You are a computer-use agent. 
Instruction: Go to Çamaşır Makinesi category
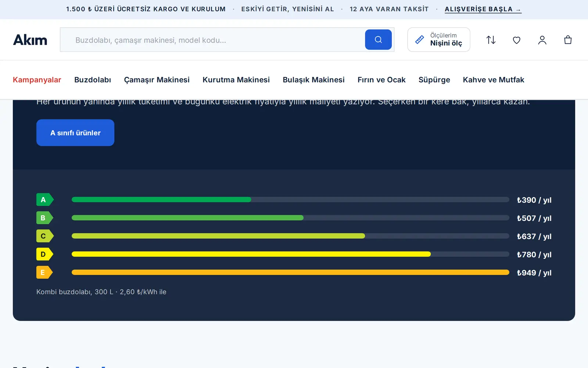pyautogui.click(x=157, y=80)
